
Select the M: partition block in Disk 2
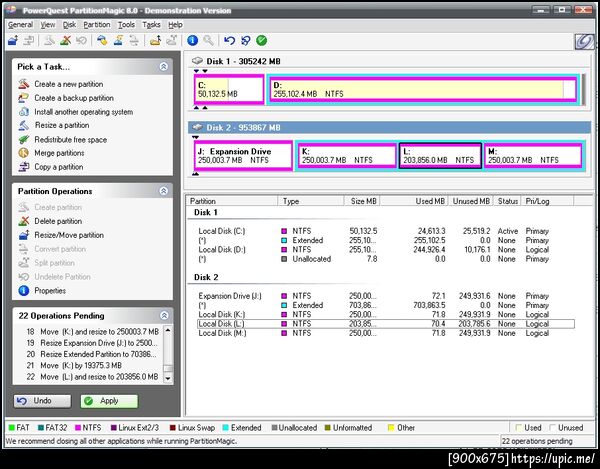pos(533,156)
